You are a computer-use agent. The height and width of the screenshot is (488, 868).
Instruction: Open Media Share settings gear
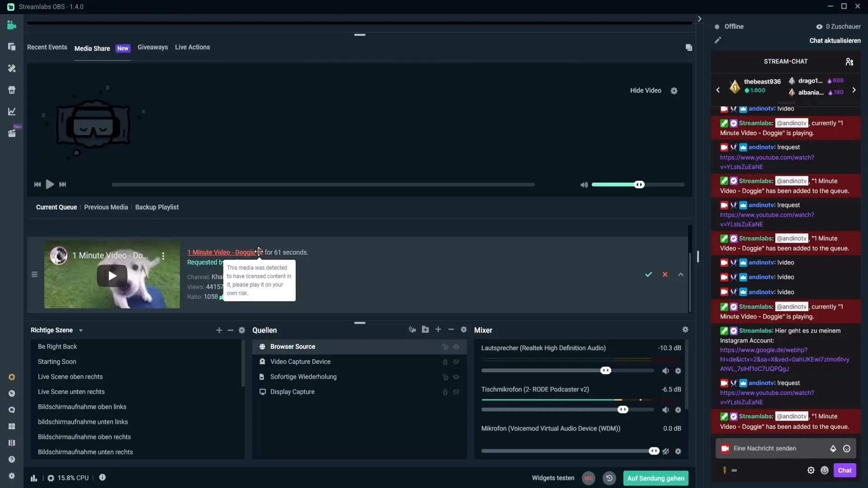pos(674,91)
